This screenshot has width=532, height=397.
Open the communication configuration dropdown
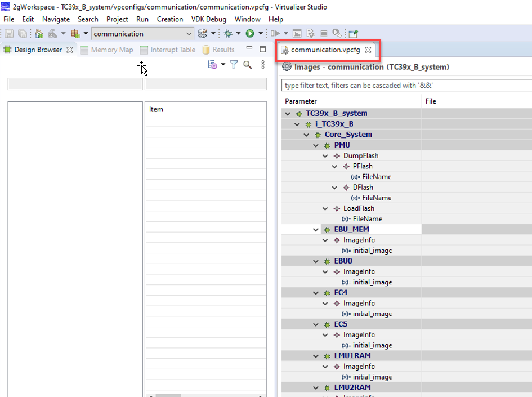189,34
